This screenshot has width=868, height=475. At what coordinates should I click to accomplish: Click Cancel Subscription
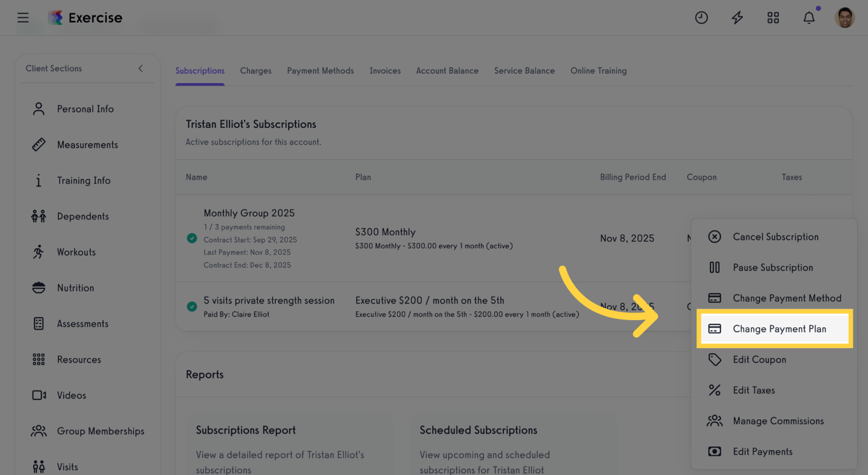(775, 236)
